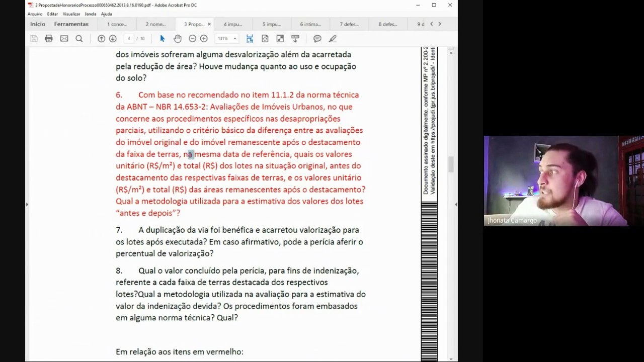Screen dimensions: 644x362
Task: Switch to the '7 defes...' tab
Action: pos(349,24)
